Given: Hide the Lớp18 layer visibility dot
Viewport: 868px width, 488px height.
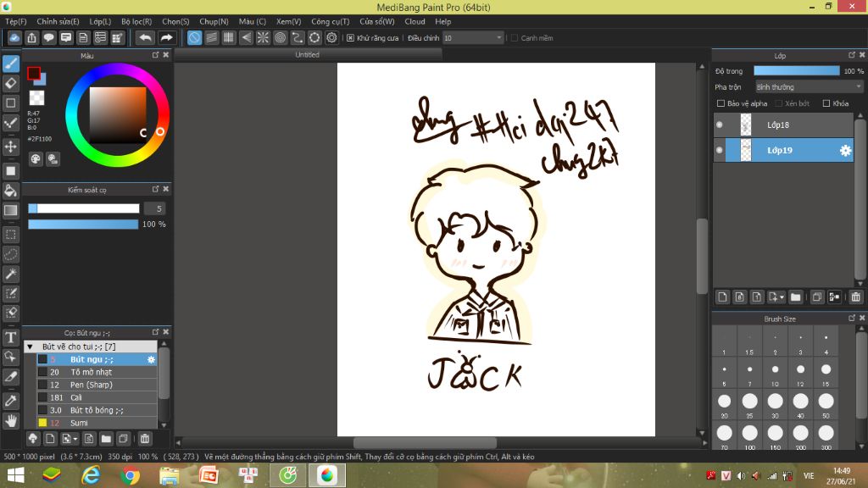Looking at the screenshot, I should 719,125.
